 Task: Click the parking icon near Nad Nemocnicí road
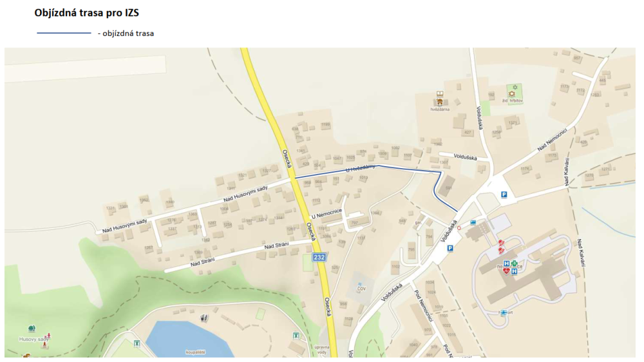click(x=504, y=194)
